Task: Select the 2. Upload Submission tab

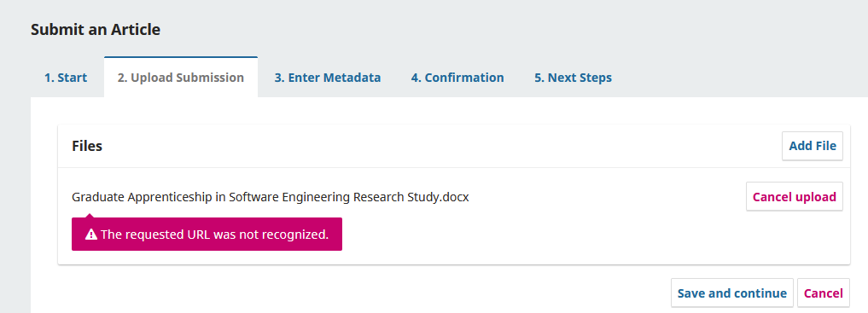Action: tap(181, 78)
